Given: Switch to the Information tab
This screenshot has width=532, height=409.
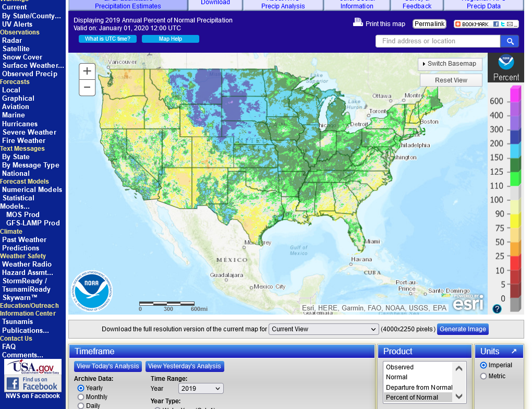Looking at the screenshot, I should [x=357, y=4].
